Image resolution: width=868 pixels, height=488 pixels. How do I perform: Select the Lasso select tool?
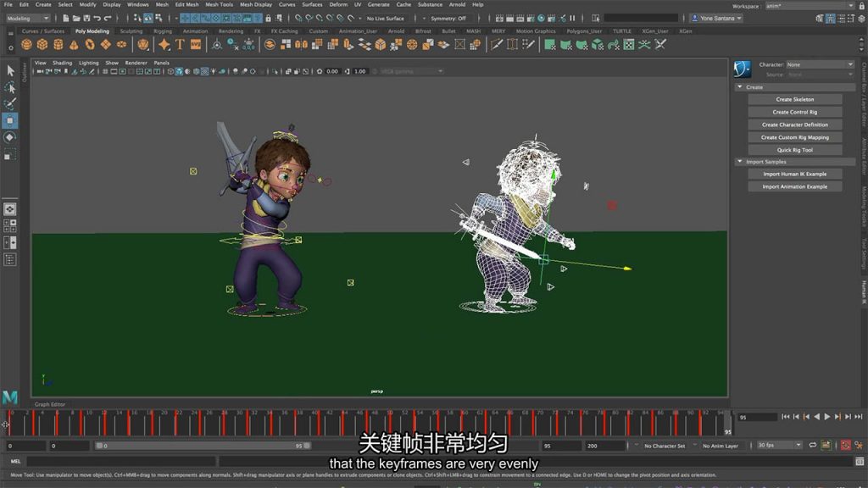point(10,87)
